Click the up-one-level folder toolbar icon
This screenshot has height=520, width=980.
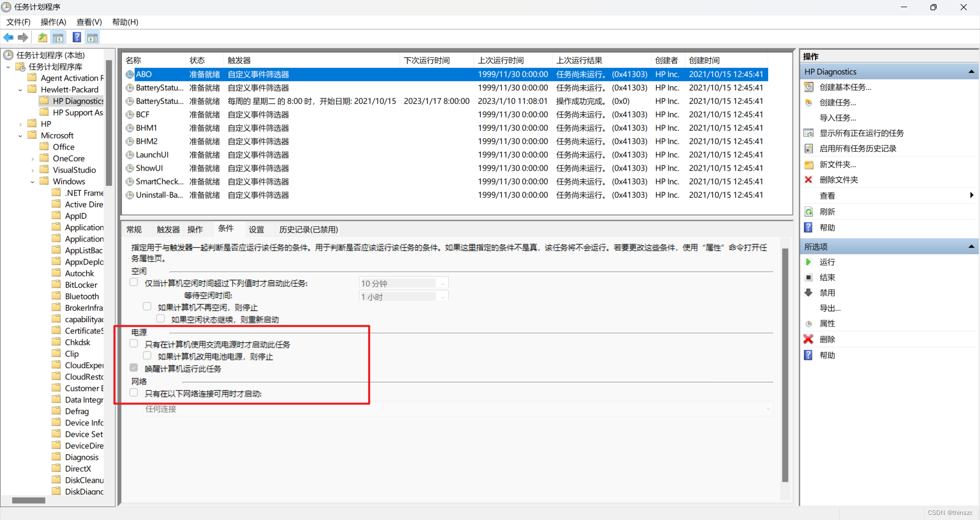point(43,37)
